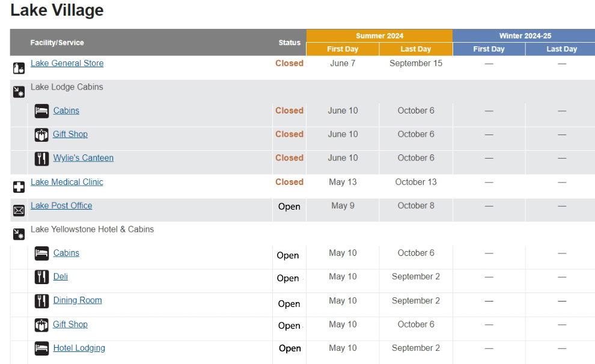Open the Lake Post Office link

(x=61, y=205)
